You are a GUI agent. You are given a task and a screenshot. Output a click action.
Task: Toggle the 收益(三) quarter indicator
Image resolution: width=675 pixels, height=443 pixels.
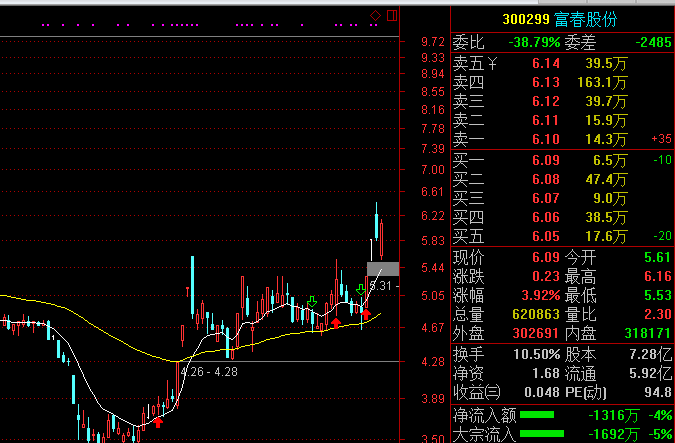click(476, 392)
